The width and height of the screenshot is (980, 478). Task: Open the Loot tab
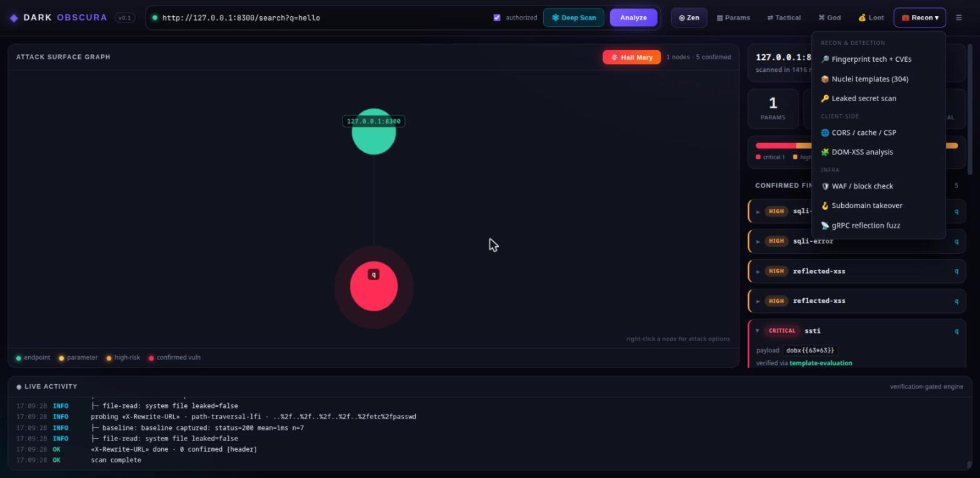click(x=871, y=17)
